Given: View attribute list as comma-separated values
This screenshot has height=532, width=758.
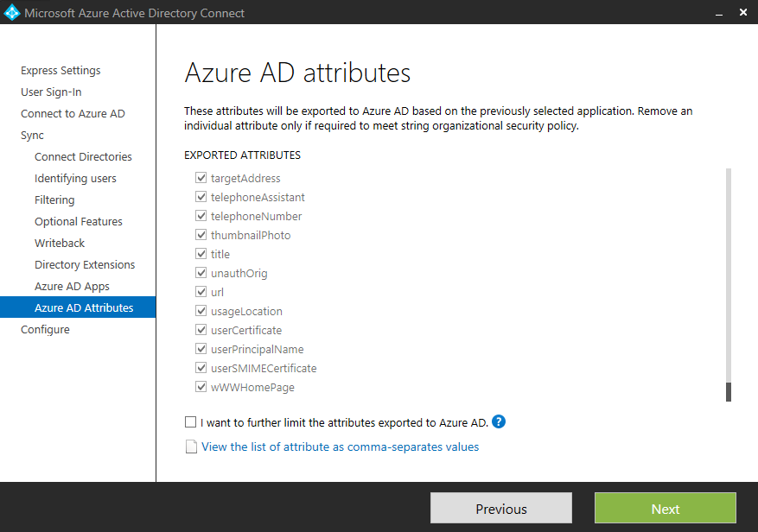Looking at the screenshot, I should coord(340,447).
